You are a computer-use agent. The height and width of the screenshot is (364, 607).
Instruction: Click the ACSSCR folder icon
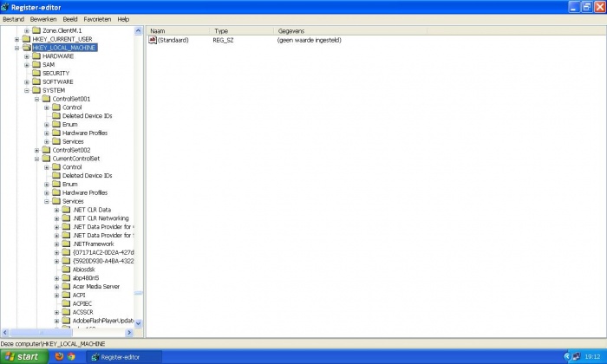coord(67,312)
